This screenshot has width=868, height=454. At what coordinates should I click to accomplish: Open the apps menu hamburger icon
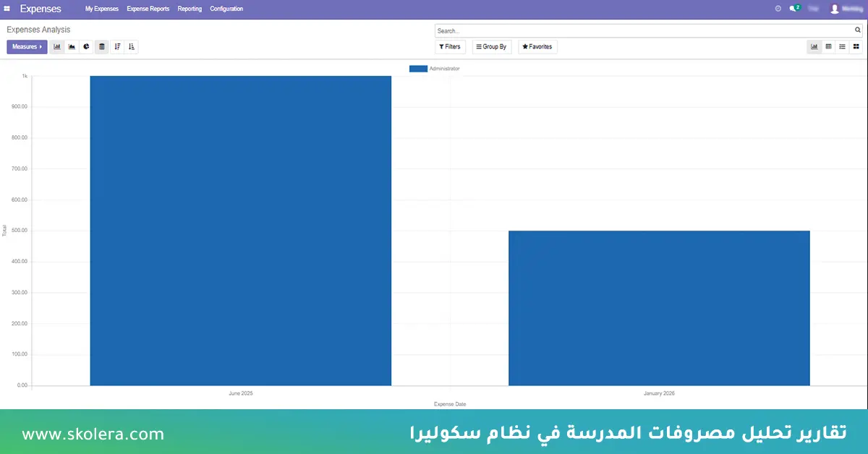point(7,8)
